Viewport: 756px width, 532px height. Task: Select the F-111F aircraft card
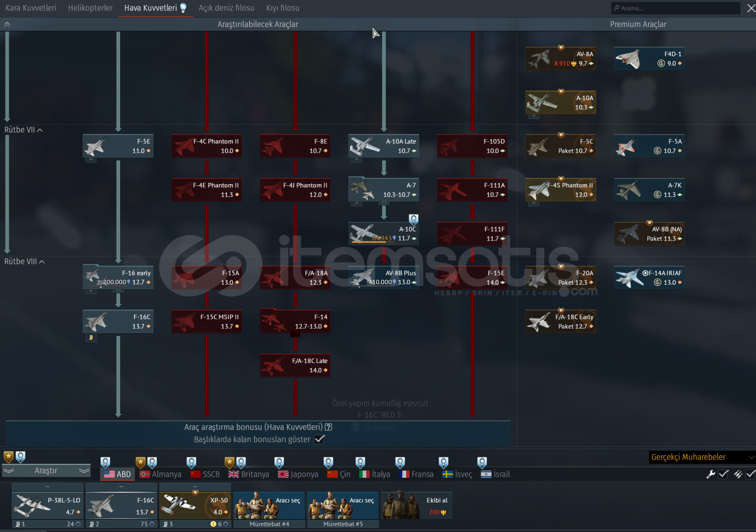click(x=472, y=234)
